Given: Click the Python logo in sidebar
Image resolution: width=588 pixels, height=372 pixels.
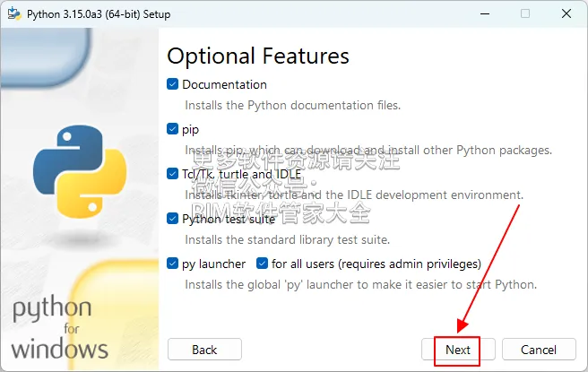Looking at the screenshot, I should (77, 171).
